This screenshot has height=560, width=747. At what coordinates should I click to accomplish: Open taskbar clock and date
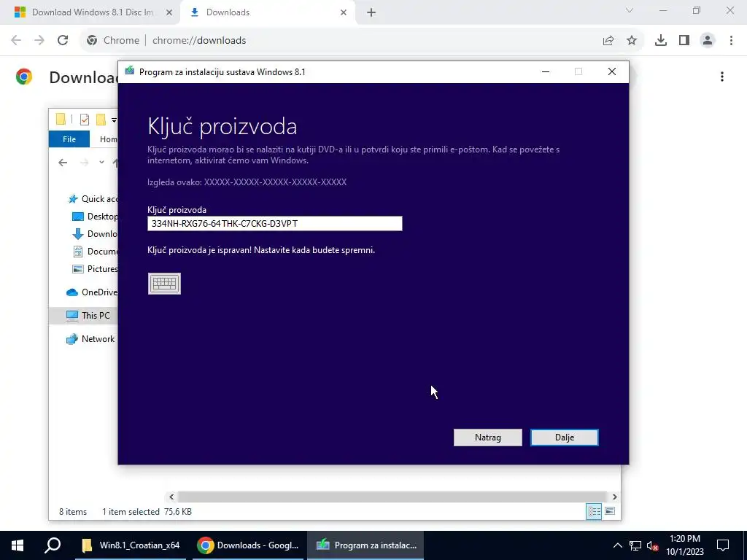point(684,545)
